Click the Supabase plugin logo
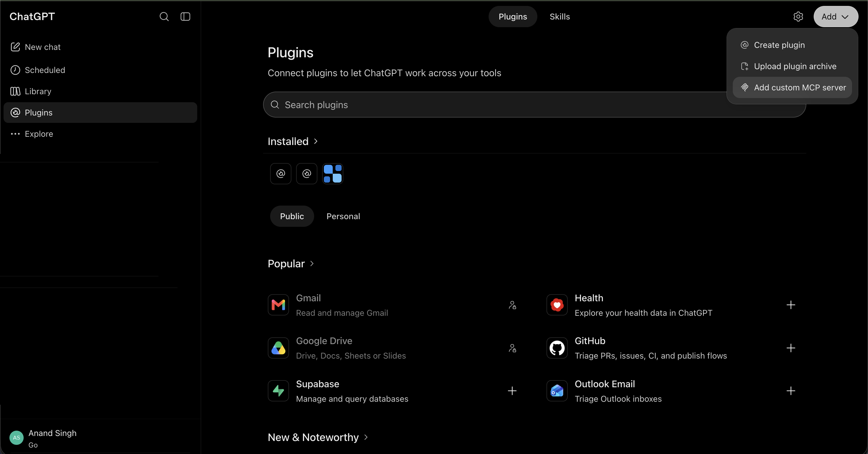 (x=278, y=391)
